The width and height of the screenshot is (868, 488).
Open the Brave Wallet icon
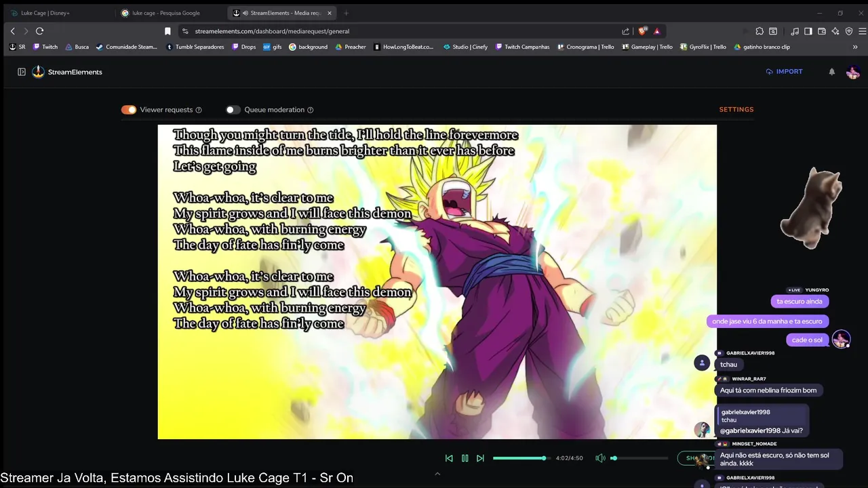(x=822, y=31)
